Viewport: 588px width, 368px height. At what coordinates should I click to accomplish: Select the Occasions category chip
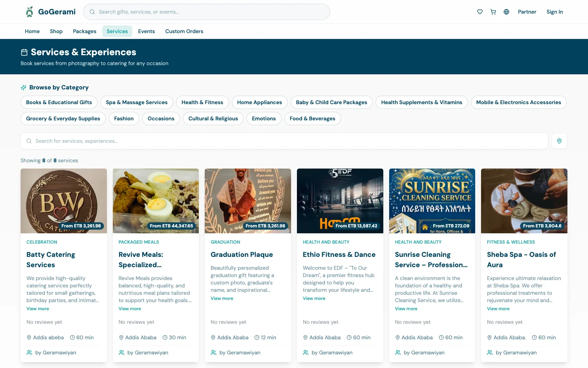click(161, 118)
